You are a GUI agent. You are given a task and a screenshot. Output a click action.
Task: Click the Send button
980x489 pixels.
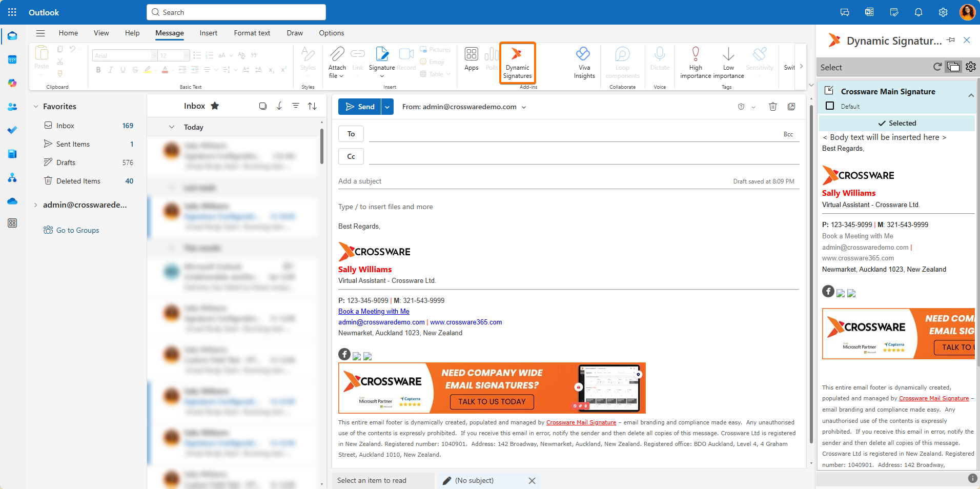click(x=360, y=107)
